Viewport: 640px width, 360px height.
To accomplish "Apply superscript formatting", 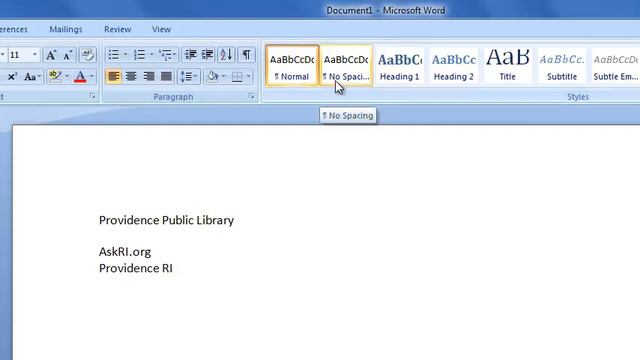I will pyautogui.click(x=12, y=76).
